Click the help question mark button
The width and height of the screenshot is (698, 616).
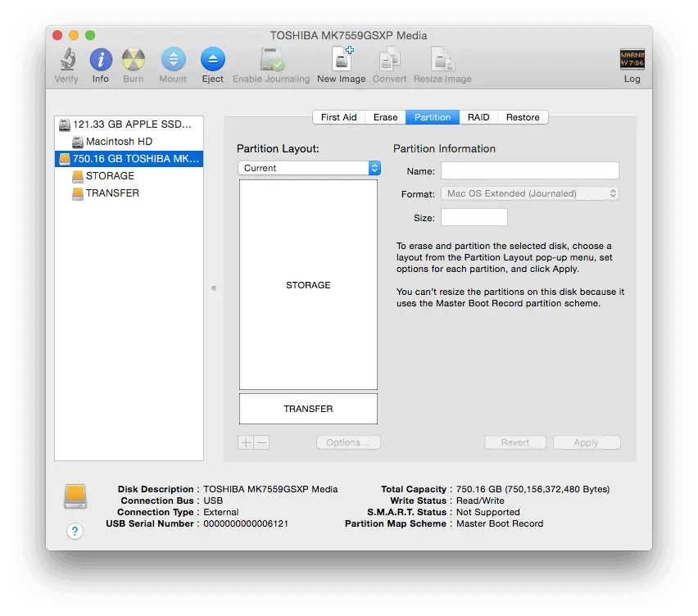click(75, 531)
